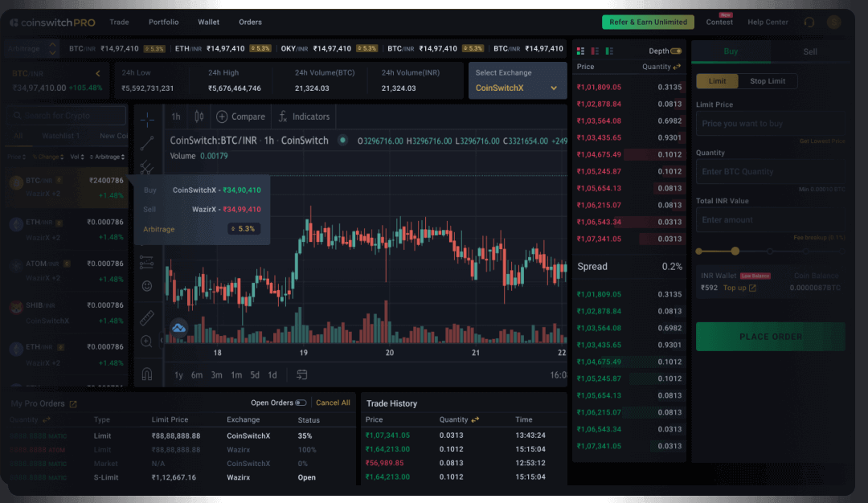
Task: Select the ruler measure tool
Action: [x=149, y=317]
